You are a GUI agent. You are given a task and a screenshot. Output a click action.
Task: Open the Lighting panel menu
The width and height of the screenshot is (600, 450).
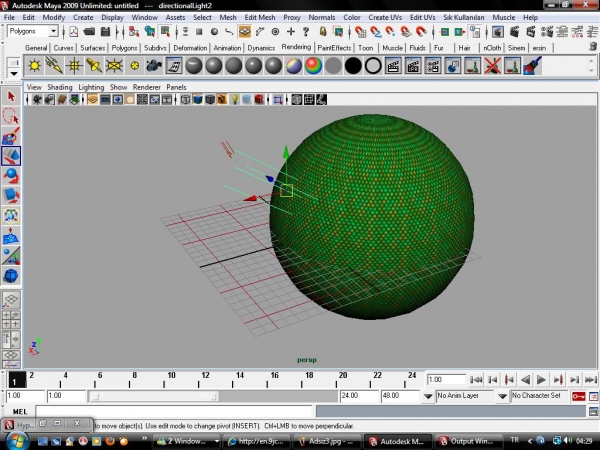coord(91,87)
